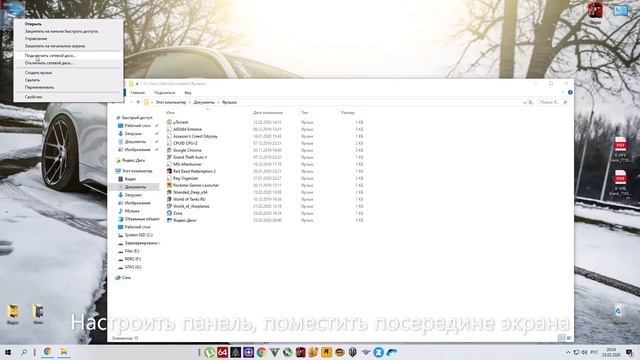Click Этот компьютер in the address breadcrumb
This screenshot has height=360, width=640.
(171, 102)
